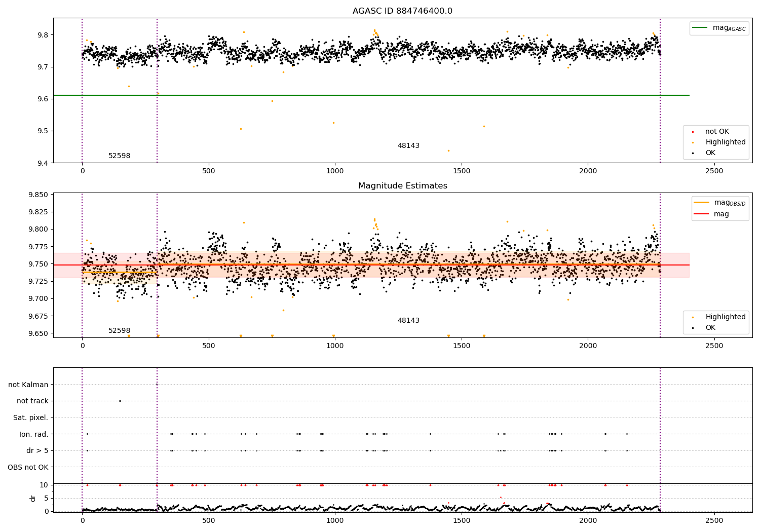Viewport: 760px width, 532px height.
Task: Click the 1500 x-tick under the top plot
Action: coord(462,171)
